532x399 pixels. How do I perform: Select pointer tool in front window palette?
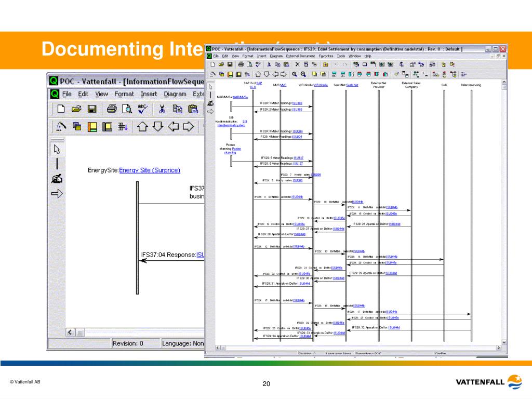pos(210,87)
